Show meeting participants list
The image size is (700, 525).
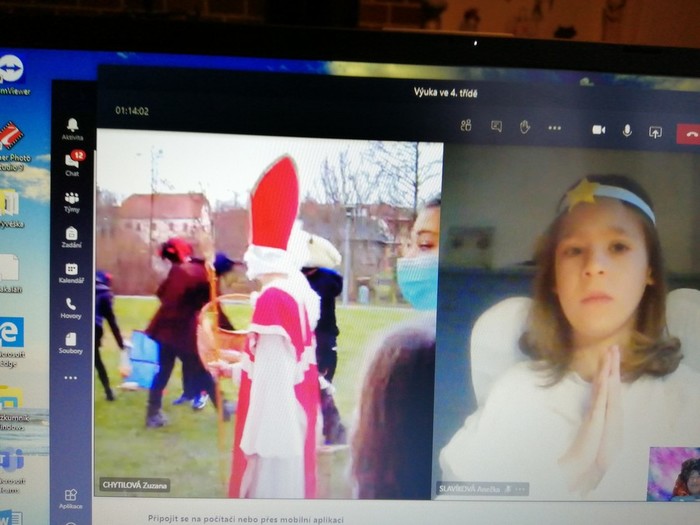(x=466, y=125)
